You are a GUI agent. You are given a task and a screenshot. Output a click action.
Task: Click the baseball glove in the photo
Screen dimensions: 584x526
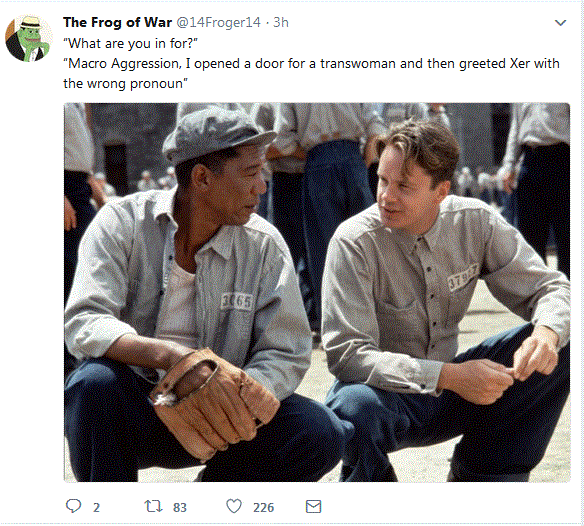pyautogui.click(x=212, y=402)
